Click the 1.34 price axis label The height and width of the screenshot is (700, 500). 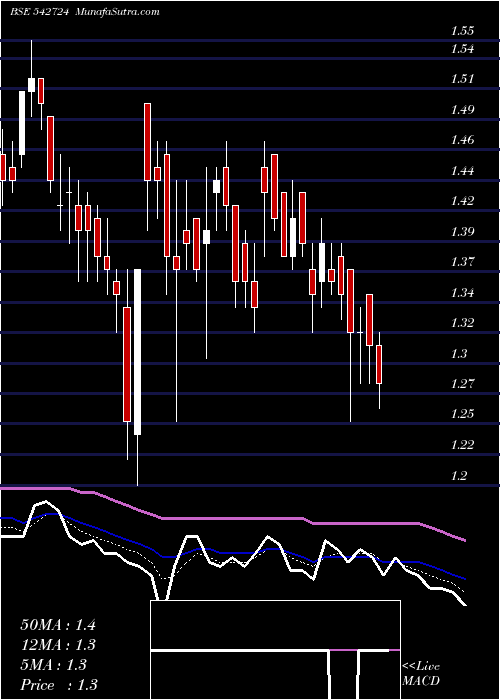point(462,292)
